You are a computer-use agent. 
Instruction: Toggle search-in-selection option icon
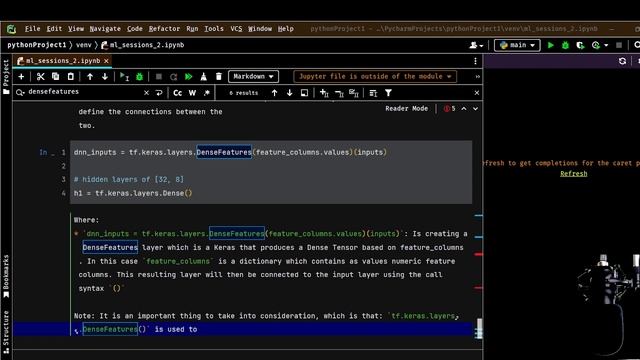(373, 93)
